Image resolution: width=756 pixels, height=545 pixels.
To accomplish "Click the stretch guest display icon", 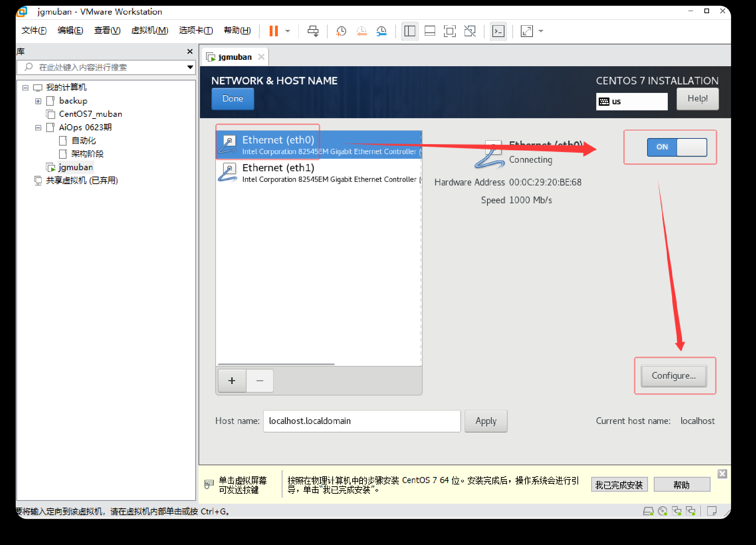I will 527,31.
